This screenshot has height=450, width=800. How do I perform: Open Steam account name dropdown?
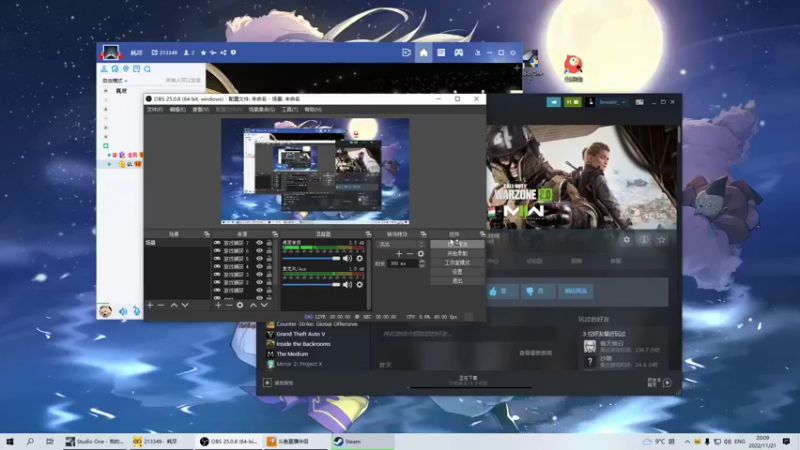click(612, 102)
